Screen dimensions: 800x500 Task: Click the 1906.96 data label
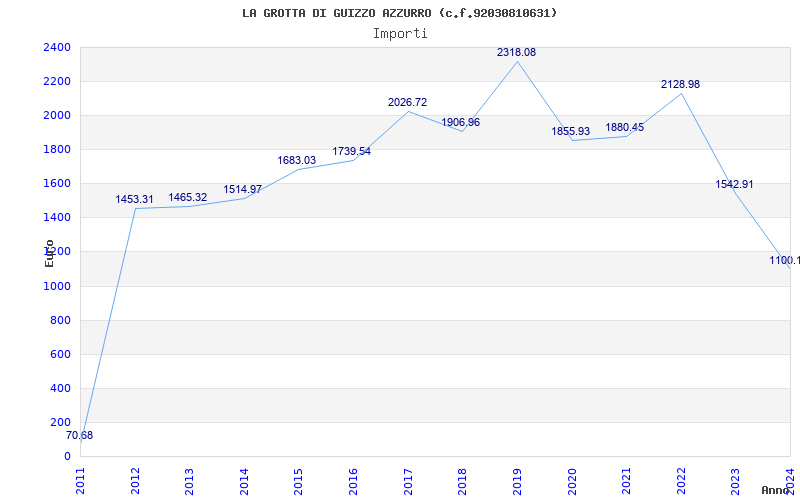coord(460,122)
